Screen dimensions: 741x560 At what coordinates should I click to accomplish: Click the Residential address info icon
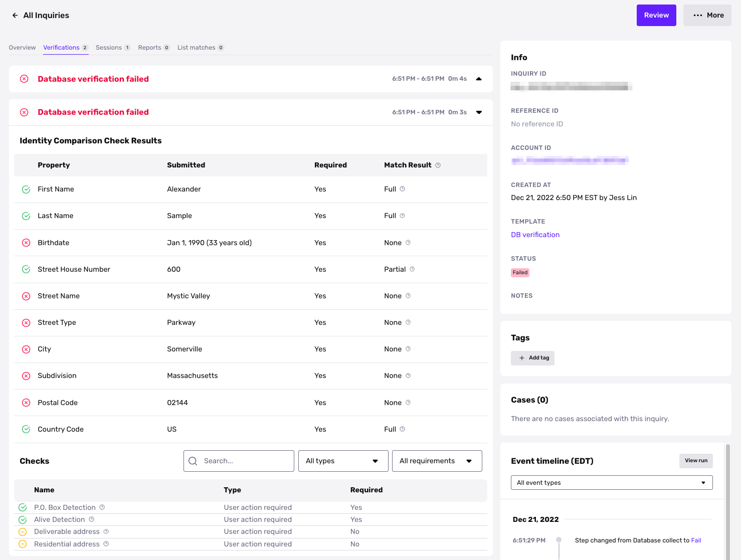point(106,544)
